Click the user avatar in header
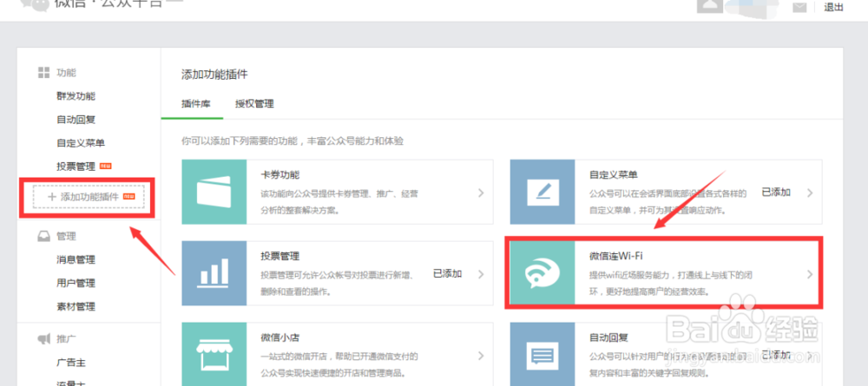 [x=709, y=5]
